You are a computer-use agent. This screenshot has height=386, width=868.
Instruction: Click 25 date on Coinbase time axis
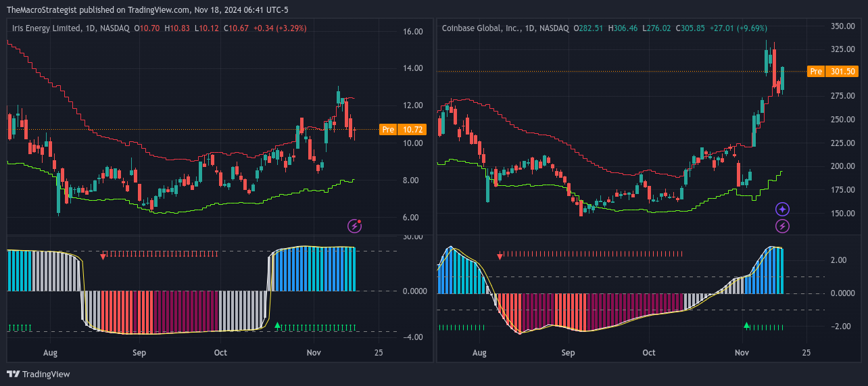[806, 353]
